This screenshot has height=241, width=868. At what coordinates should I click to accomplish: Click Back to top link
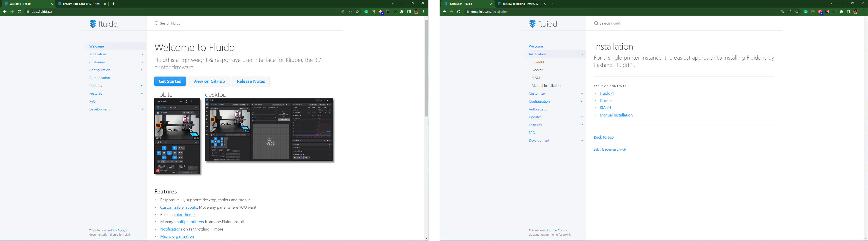click(x=604, y=137)
